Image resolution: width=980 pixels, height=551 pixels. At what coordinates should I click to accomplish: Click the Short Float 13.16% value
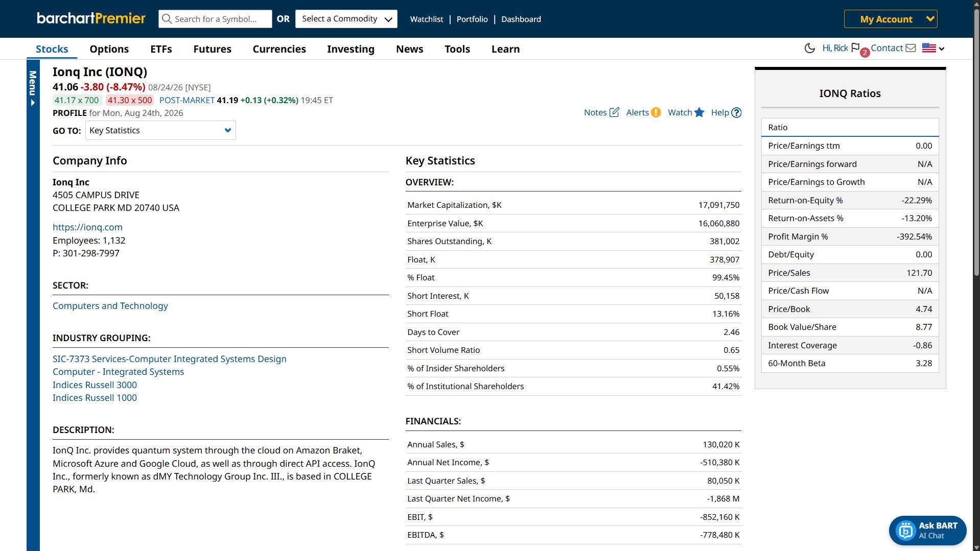click(x=726, y=314)
